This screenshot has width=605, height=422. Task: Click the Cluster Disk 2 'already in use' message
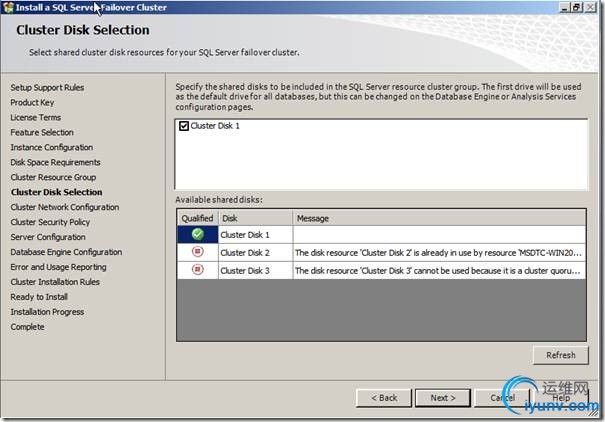click(x=438, y=253)
